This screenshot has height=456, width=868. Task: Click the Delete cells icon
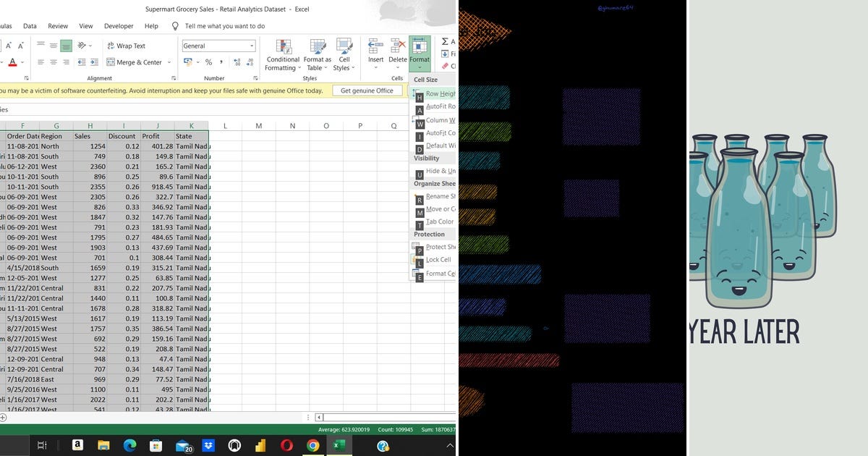coord(398,46)
